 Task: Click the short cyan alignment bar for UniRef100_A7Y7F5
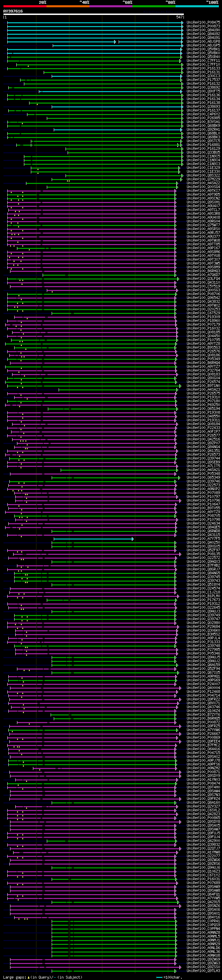click(x=94, y=539)
